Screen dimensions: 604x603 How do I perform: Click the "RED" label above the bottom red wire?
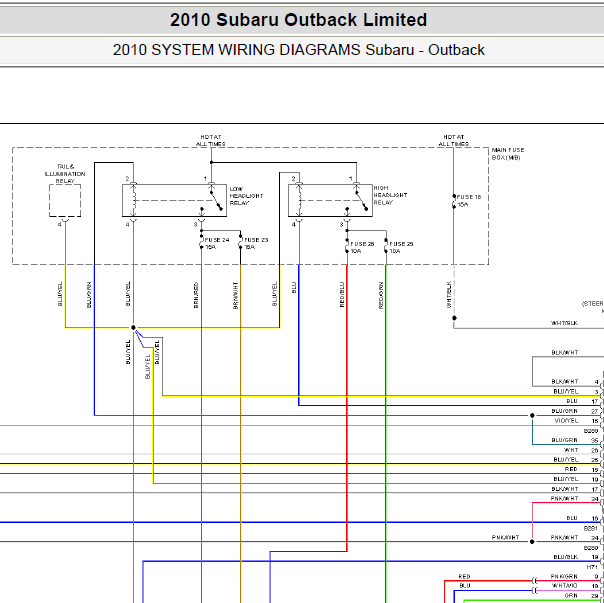pyautogui.click(x=464, y=576)
